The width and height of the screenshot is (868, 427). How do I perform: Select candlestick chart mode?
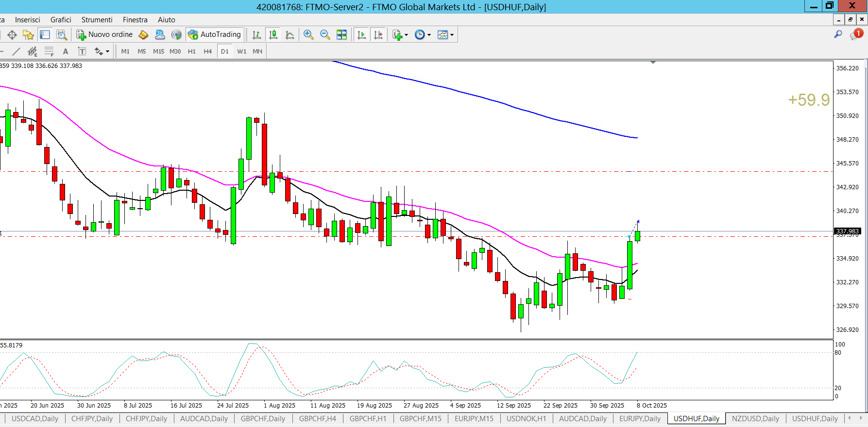pos(273,34)
